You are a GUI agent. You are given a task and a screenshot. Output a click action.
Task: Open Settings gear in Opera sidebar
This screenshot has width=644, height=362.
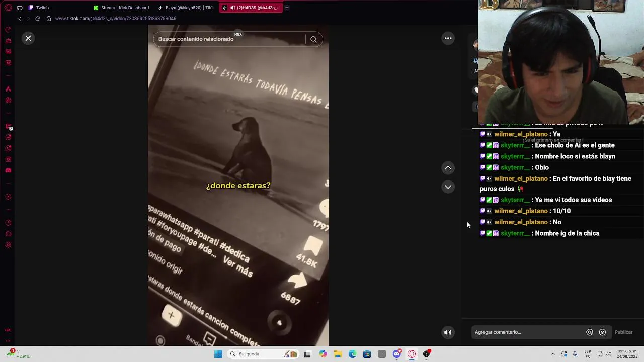click(x=8, y=245)
